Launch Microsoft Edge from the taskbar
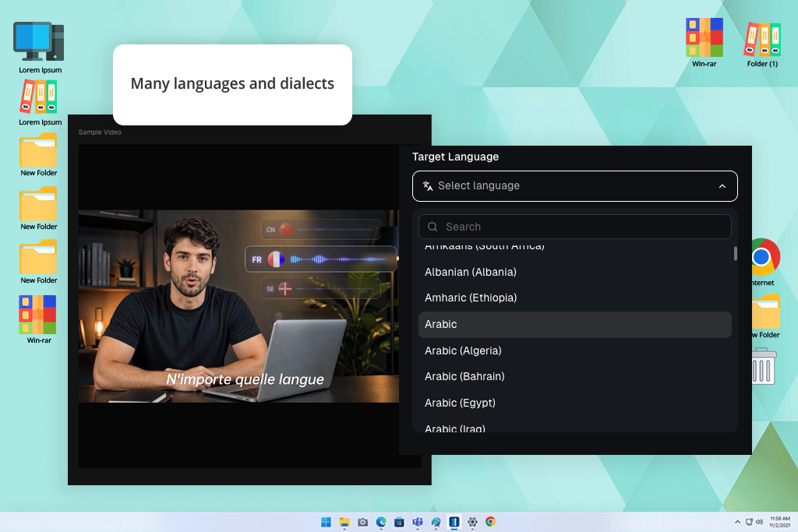798x532 pixels. pos(380,522)
